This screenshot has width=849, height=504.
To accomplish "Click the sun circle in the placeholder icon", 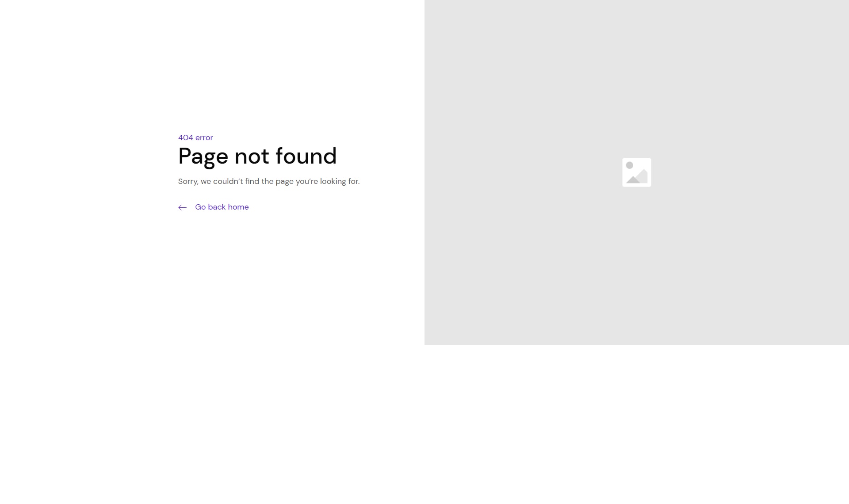I will pos(630,165).
